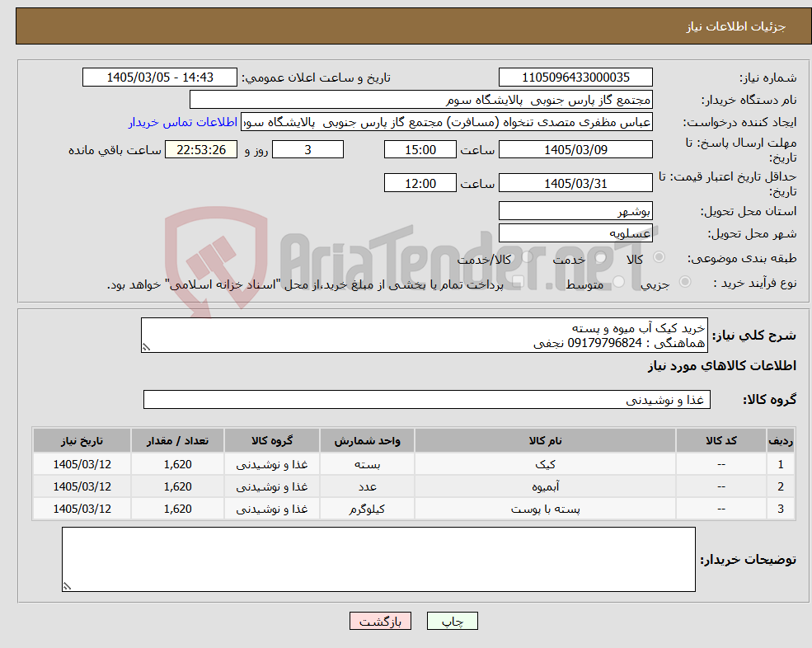Viewport: 812px width, 648px height.
Task: Click the announcement date-time field 1405/03/05
Action: [x=159, y=77]
